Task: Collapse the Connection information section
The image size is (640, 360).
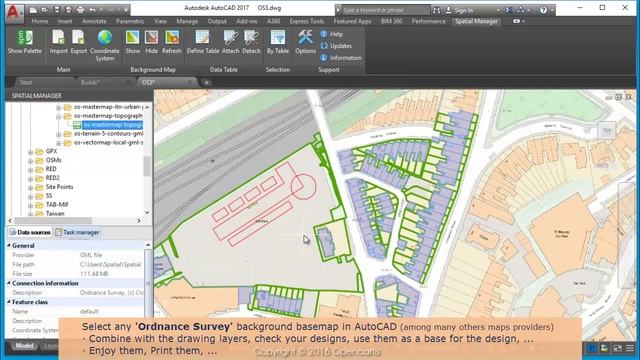Action: [x=9, y=283]
